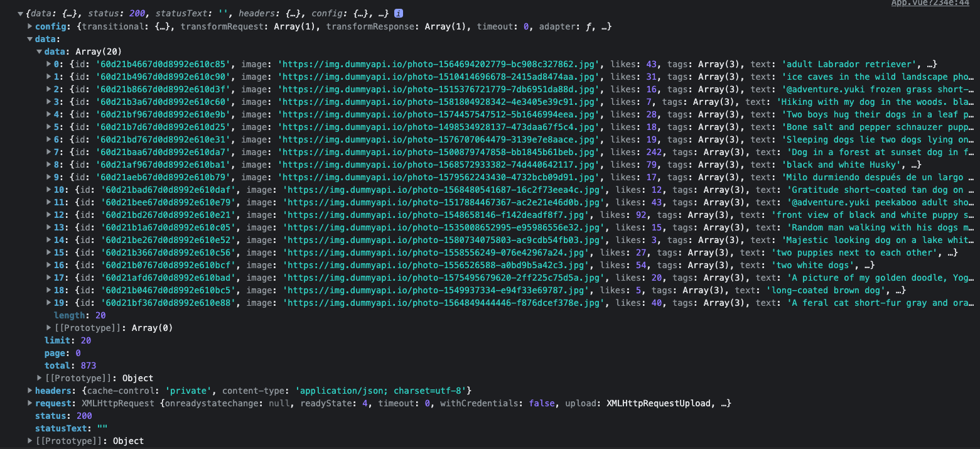Click the page: 0 property
980x449 pixels.
click(x=63, y=353)
